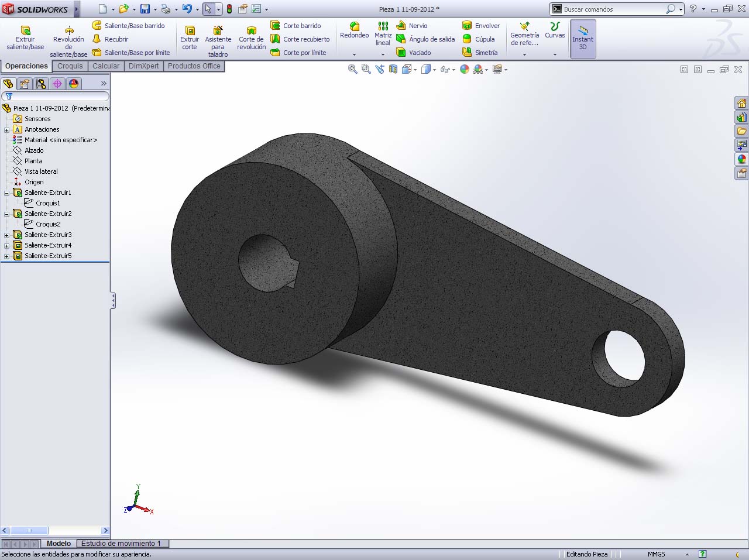Open the Redondeo dropdown arrow
Screen dimensions: 749x560
[354, 54]
